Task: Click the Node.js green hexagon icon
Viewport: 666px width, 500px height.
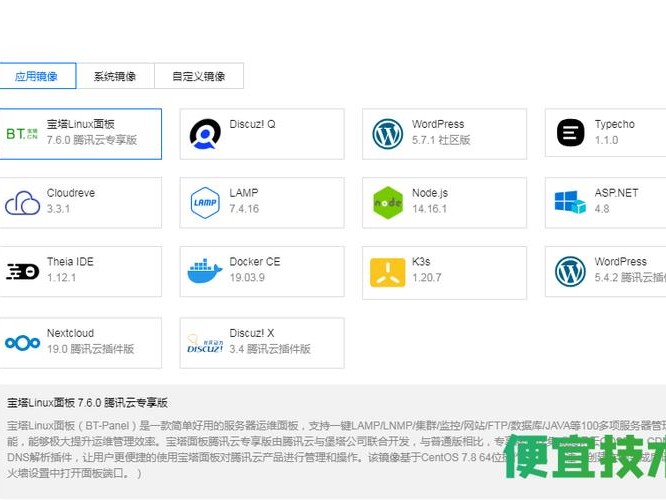Action: tap(387, 203)
